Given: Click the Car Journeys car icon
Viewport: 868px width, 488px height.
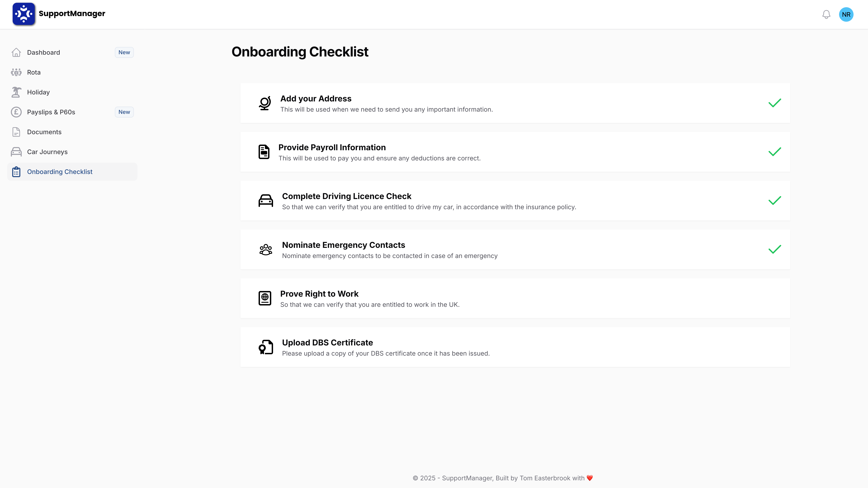Looking at the screenshot, I should click(x=16, y=152).
